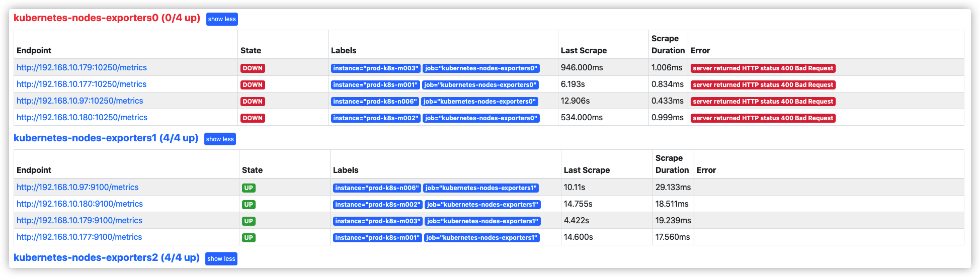Click instance="prod-k8s-n006" label in exporters1 table
Viewport: 980px width, 277px height.
click(x=377, y=188)
